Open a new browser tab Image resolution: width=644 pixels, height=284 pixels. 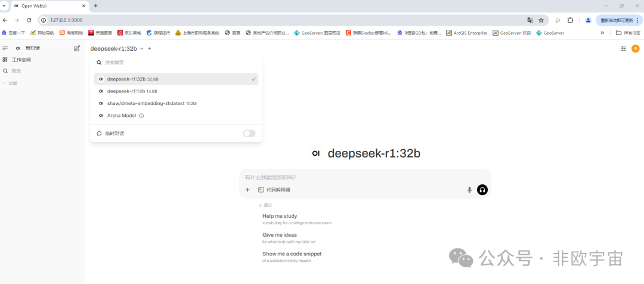coord(95,6)
